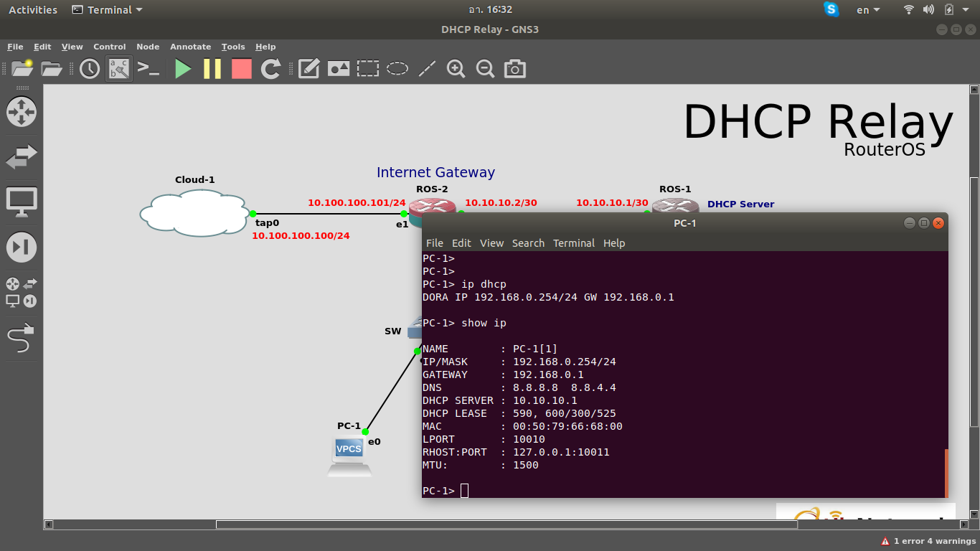Viewport: 980px width, 551px height.
Task: Click the 10.100.100.100/24 address label
Action: (x=301, y=235)
